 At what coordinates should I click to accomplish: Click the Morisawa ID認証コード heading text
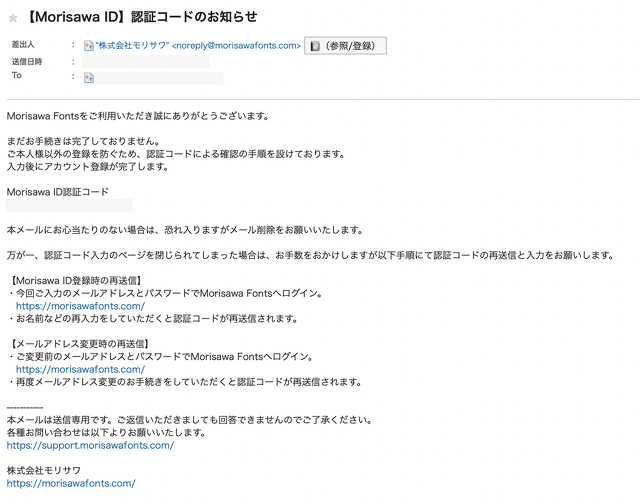coord(57,191)
